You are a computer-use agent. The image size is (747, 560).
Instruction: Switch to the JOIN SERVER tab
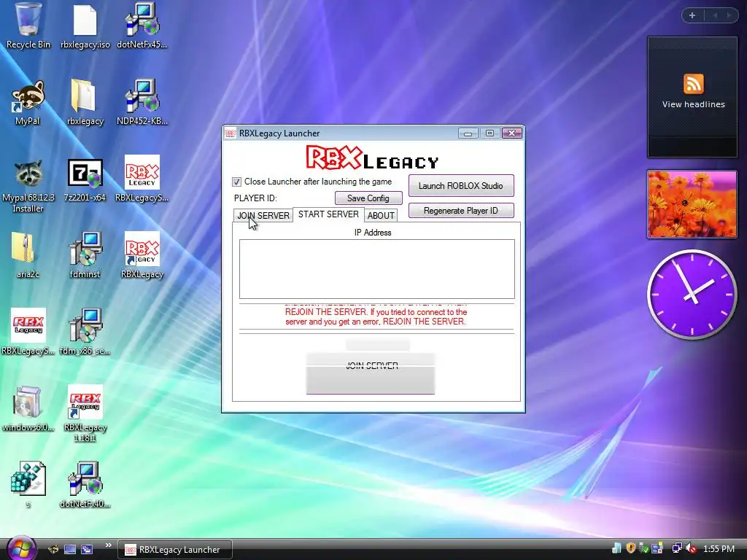click(263, 215)
